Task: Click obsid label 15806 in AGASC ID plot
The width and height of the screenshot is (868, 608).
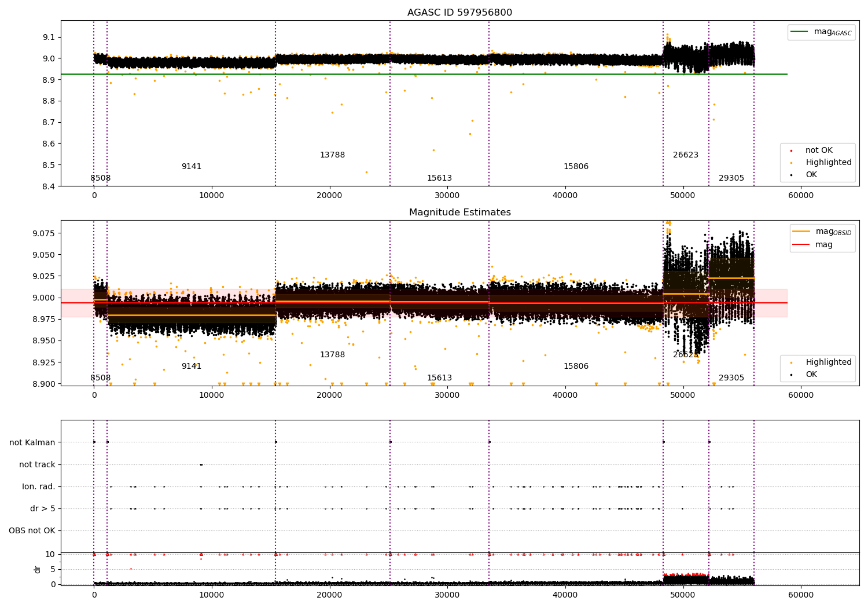Action: tap(576, 167)
